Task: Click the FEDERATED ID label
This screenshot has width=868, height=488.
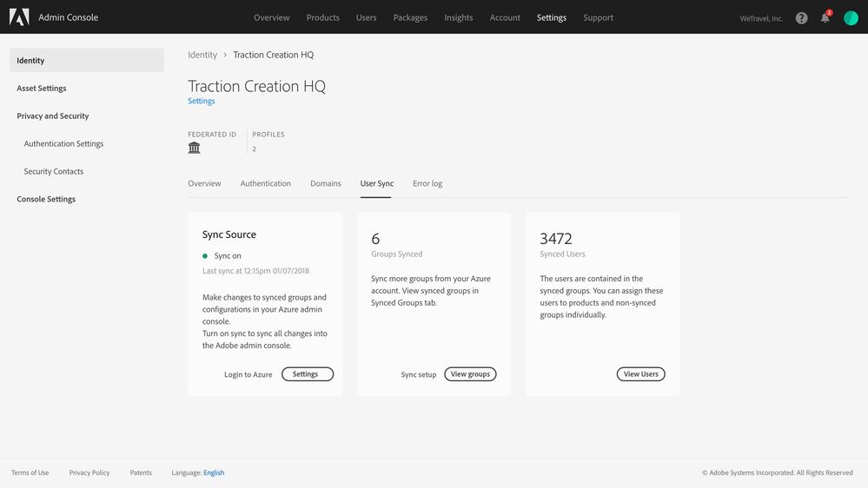Action: tap(212, 135)
